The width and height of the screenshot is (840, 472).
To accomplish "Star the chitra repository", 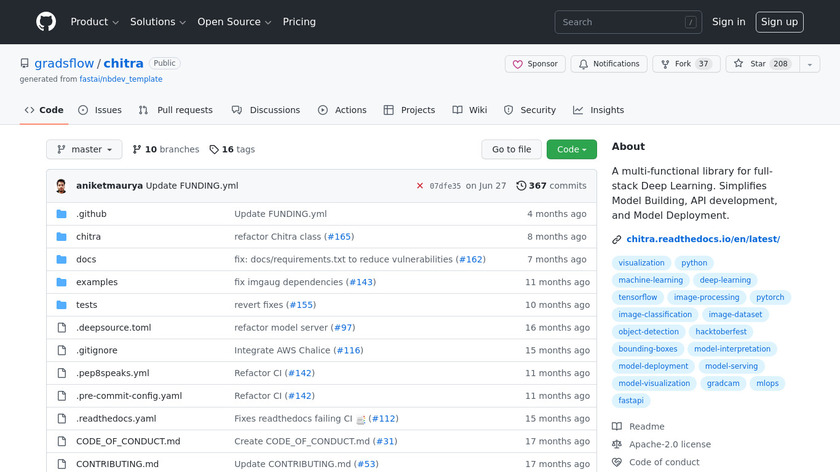I will pyautogui.click(x=750, y=64).
